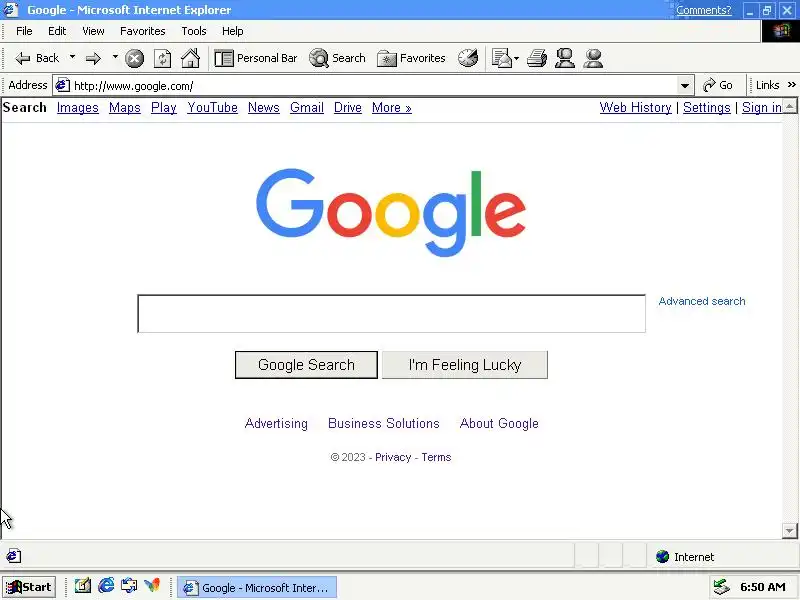Open the Forward history dropdown arrow
800x600 pixels.
pos(115,57)
